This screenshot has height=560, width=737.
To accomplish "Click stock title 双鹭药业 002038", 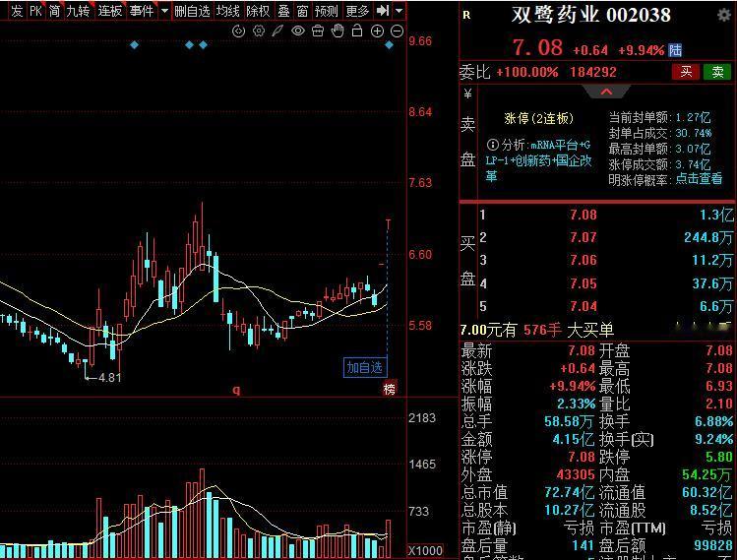I will coord(590,15).
